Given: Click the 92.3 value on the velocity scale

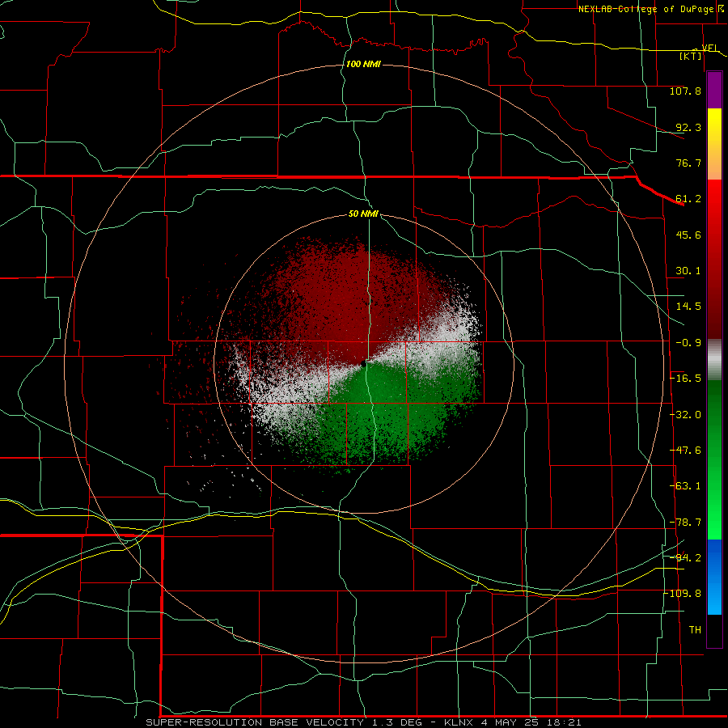Looking at the screenshot, I should point(688,127).
